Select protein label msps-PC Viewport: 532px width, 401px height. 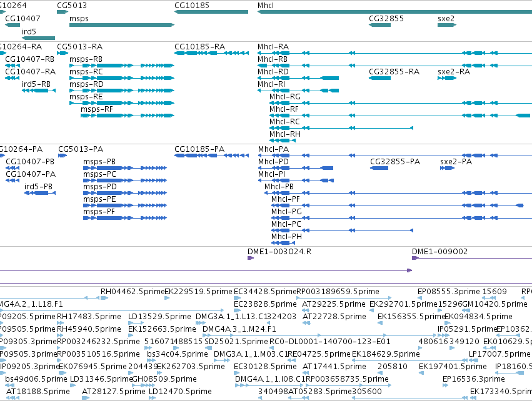99,174
